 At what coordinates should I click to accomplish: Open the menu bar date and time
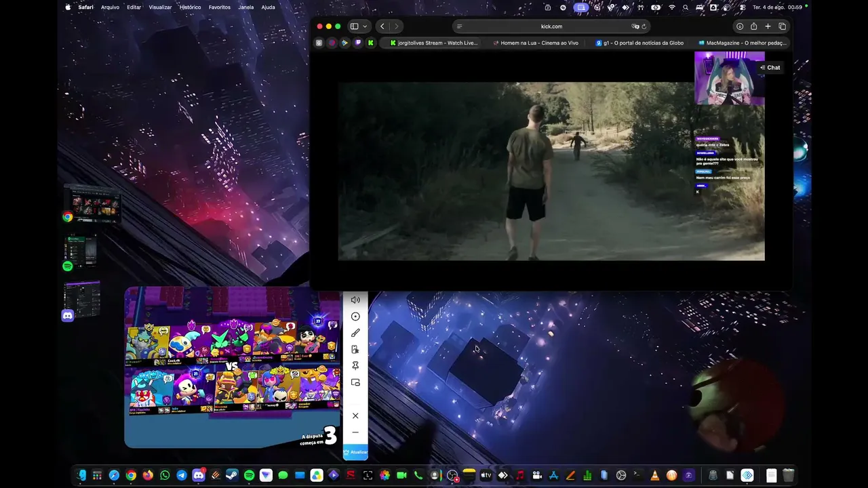click(x=777, y=7)
